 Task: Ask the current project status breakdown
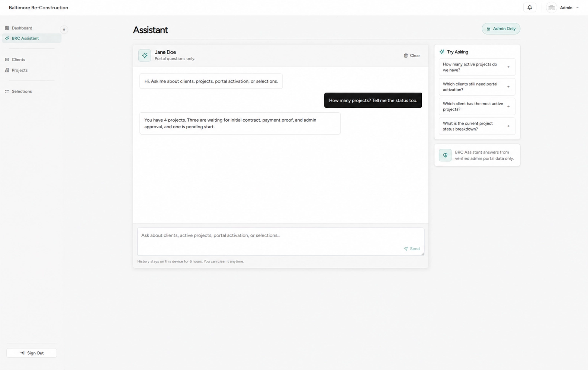(x=477, y=126)
